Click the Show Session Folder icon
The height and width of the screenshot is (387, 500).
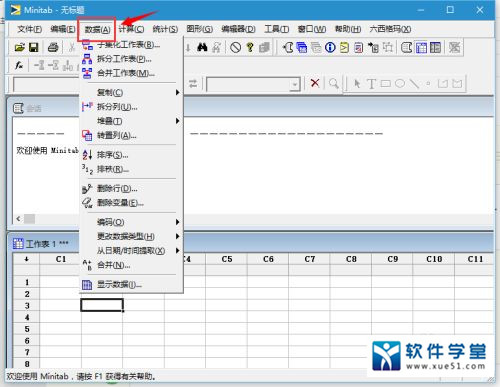288,48
